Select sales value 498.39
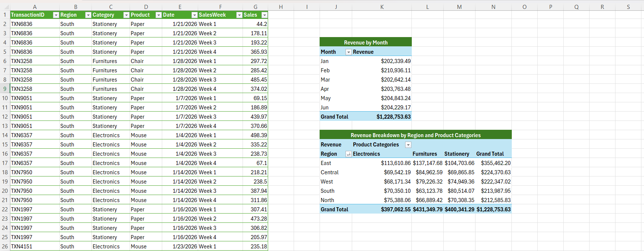The image size is (644, 251). coord(256,135)
